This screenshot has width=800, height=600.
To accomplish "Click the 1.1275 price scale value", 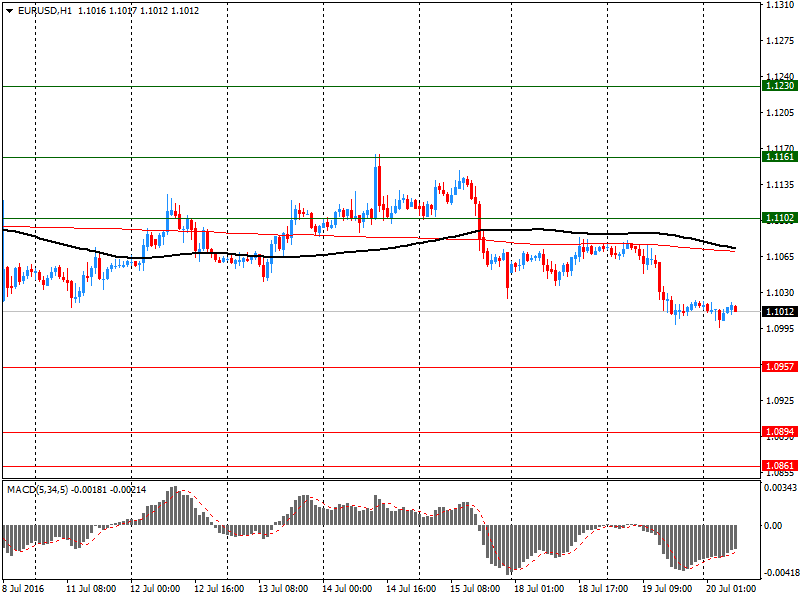I will coord(780,41).
